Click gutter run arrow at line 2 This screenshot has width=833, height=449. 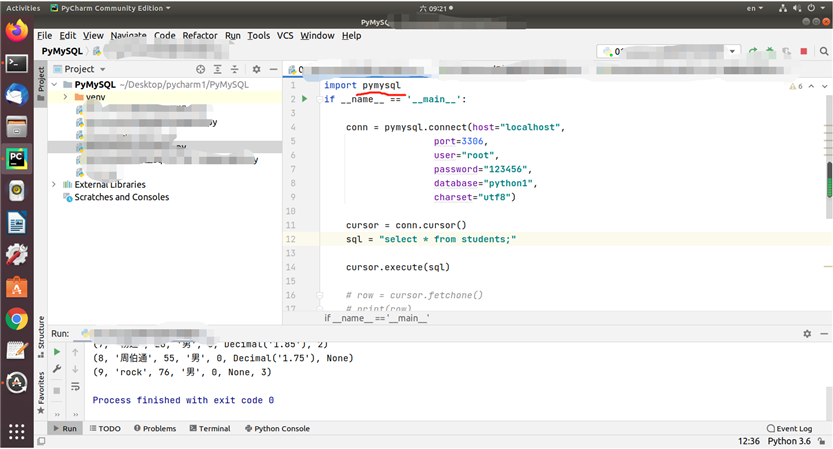point(304,99)
